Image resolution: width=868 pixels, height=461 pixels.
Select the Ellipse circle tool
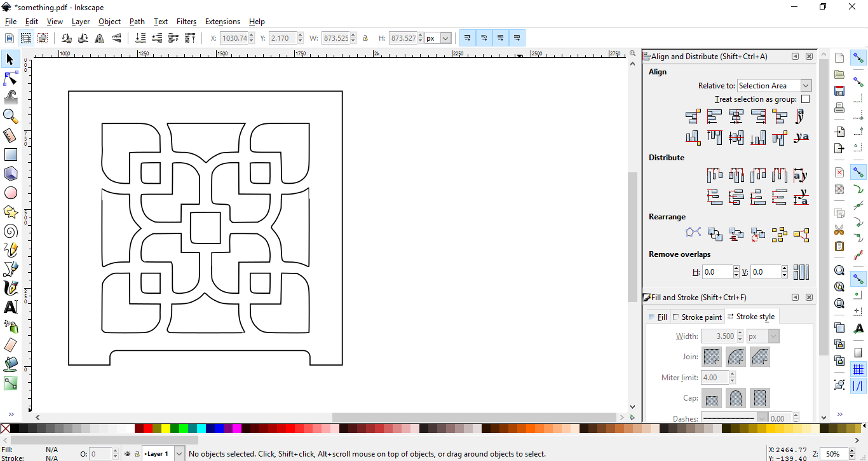pyautogui.click(x=10, y=193)
